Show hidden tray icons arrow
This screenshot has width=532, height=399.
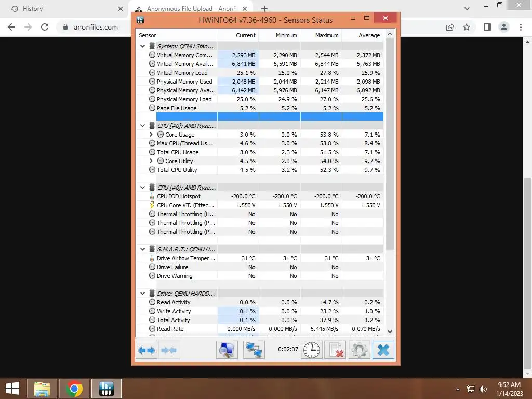458,389
